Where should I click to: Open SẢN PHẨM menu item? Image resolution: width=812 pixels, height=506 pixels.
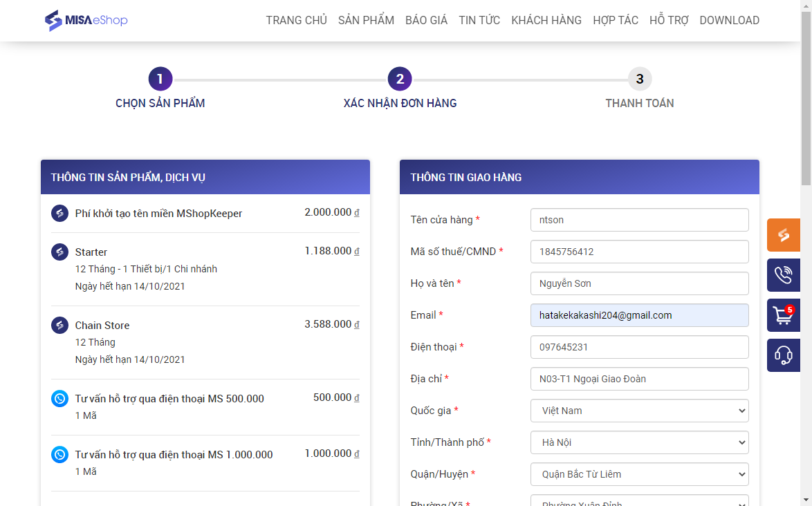(x=366, y=20)
